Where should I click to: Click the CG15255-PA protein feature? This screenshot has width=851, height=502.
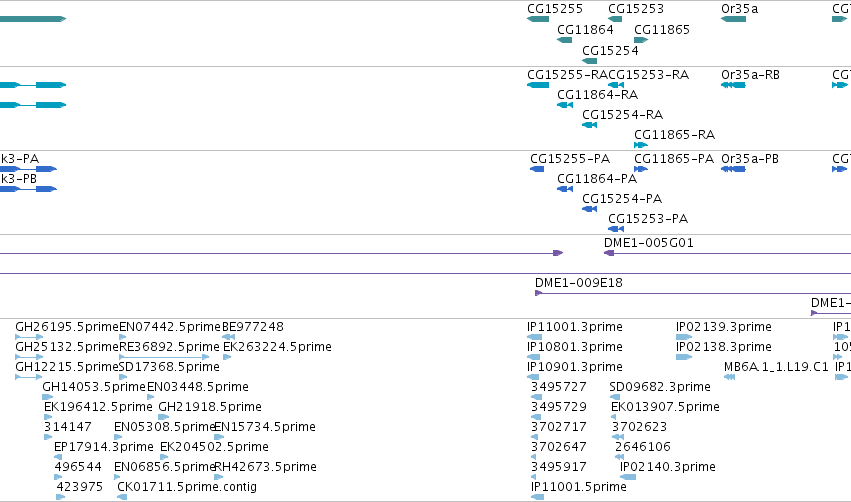tap(537, 169)
